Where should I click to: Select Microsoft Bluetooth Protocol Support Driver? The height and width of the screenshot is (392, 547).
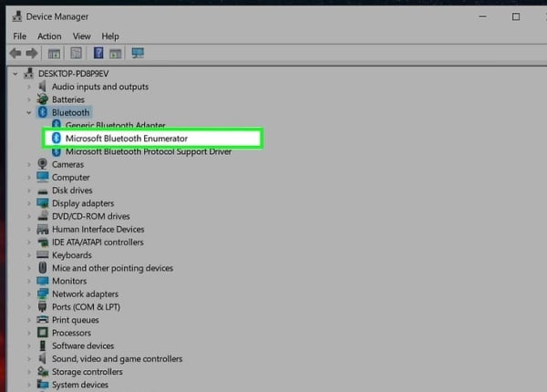(149, 151)
